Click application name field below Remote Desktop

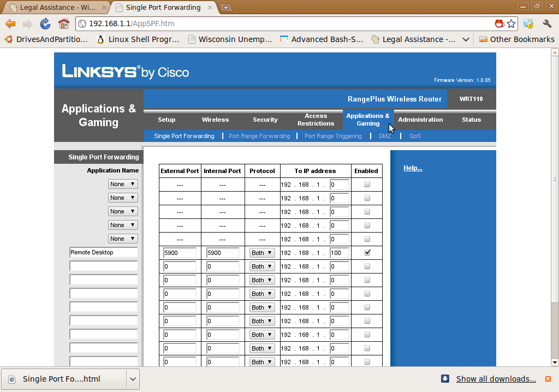coord(103,266)
